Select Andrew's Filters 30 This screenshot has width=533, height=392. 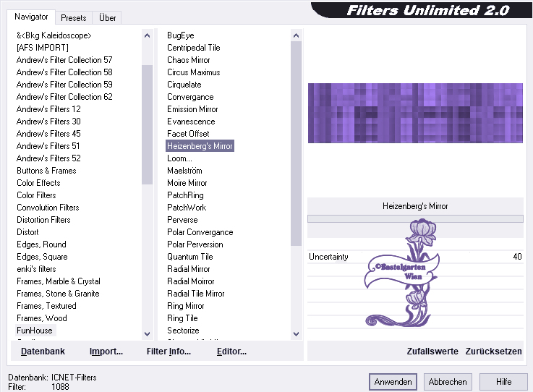[x=48, y=122]
